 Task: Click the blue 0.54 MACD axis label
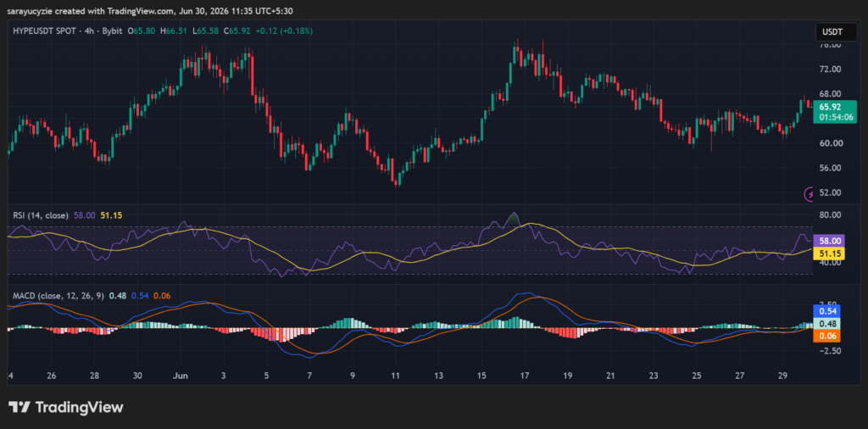coord(827,312)
